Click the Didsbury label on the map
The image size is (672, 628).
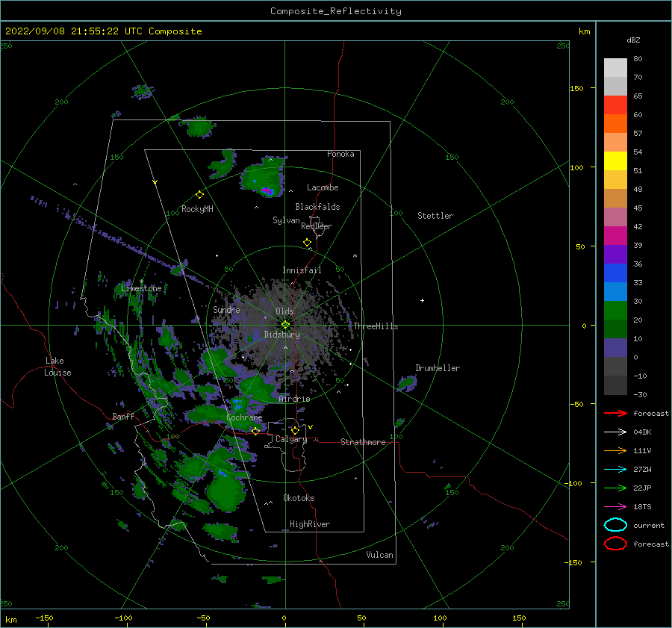pyautogui.click(x=282, y=335)
